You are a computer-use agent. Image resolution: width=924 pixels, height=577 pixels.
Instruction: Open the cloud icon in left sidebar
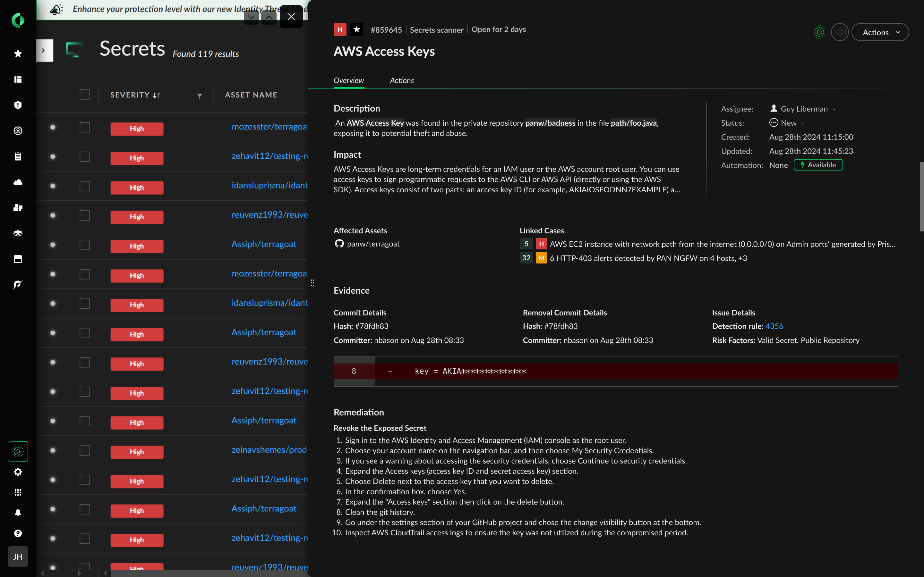coord(18,182)
